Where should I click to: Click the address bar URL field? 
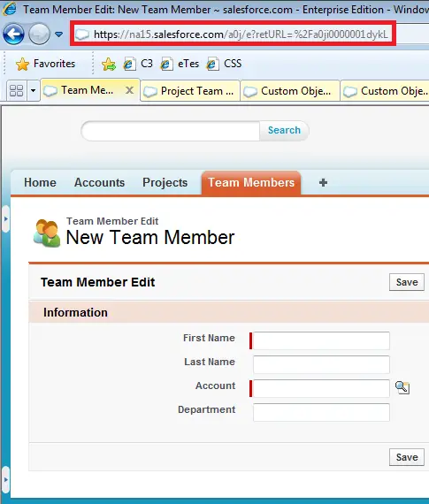[233, 34]
